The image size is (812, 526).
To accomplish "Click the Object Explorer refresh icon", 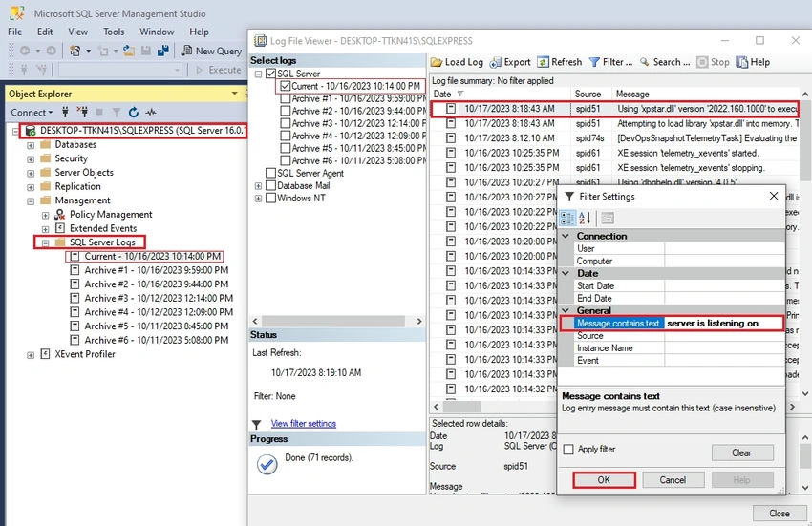I will [x=134, y=113].
